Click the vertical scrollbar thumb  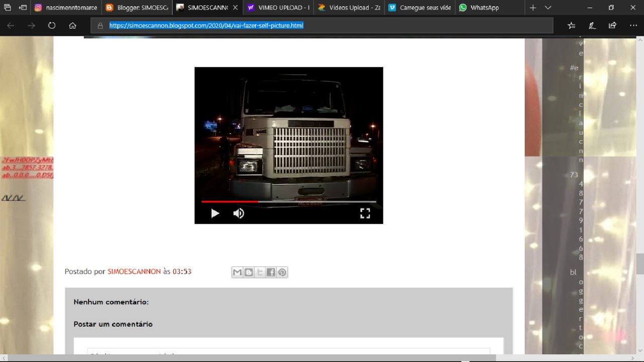coord(640,264)
